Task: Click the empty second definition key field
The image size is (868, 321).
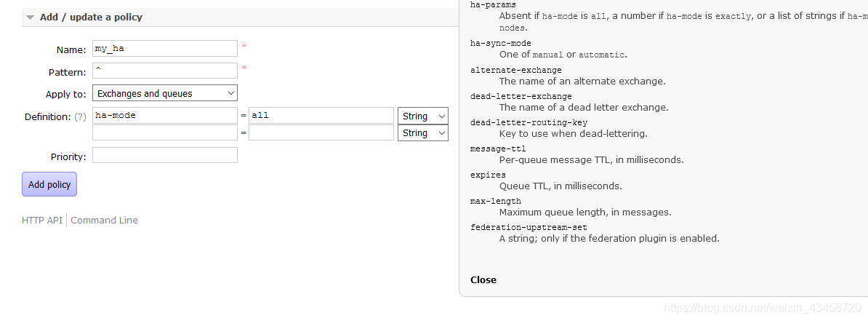Action: (x=165, y=133)
